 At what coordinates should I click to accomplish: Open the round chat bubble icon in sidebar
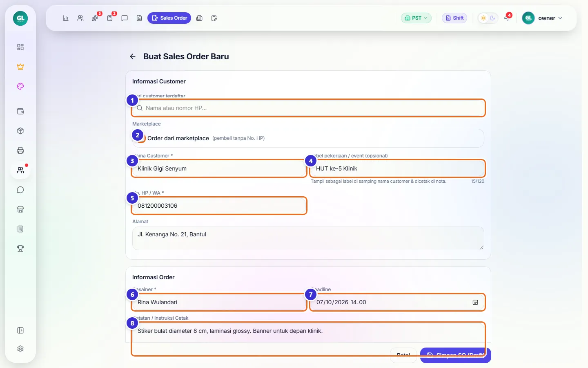coord(20,190)
